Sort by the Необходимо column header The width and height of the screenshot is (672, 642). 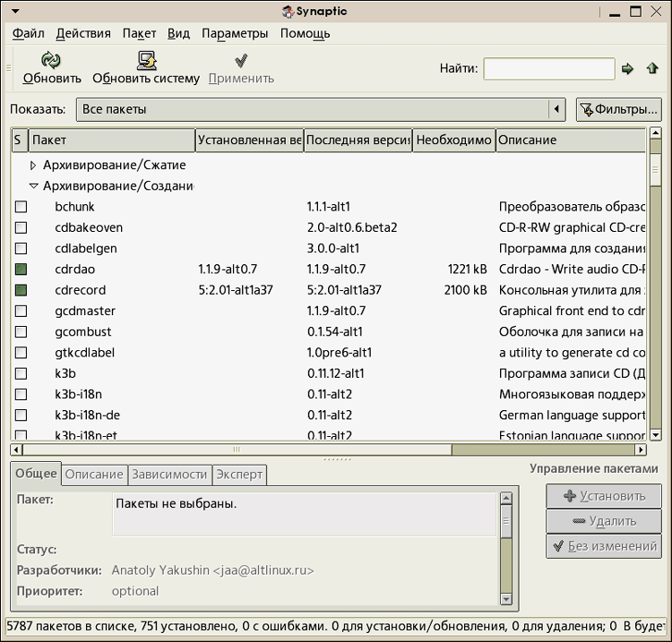[x=454, y=140]
